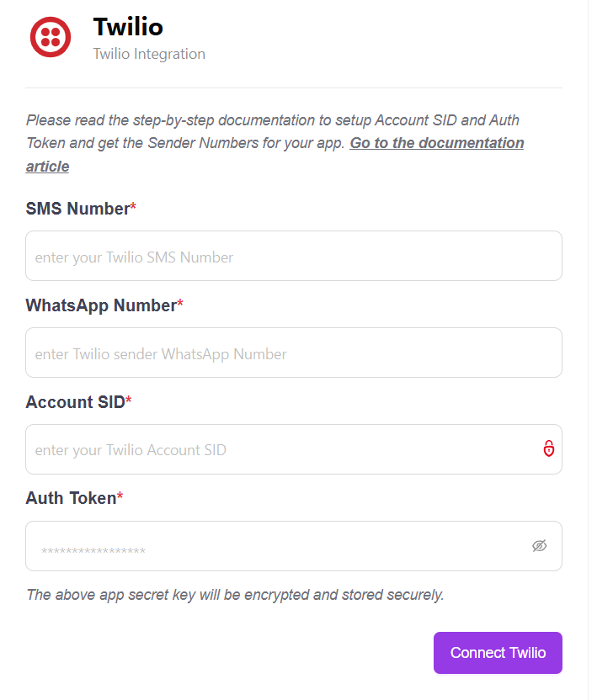Click the SMS Number field label
597x700 pixels.
tap(77, 209)
